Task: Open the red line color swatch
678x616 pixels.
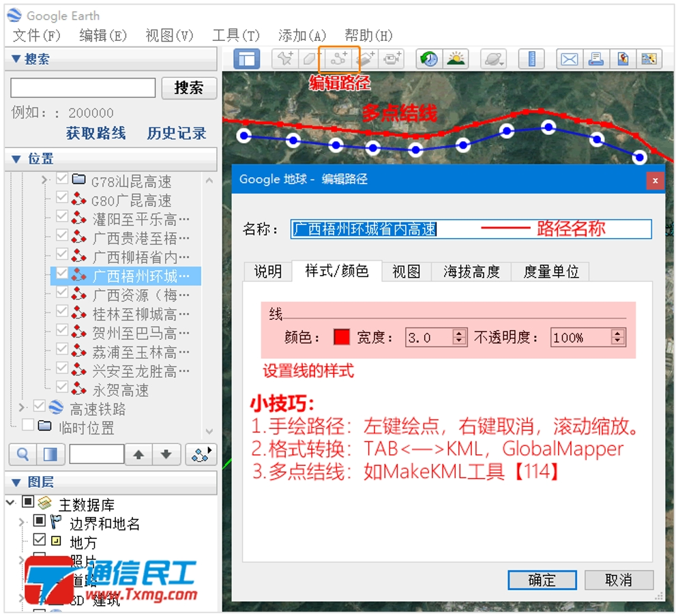Action: coord(342,337)
